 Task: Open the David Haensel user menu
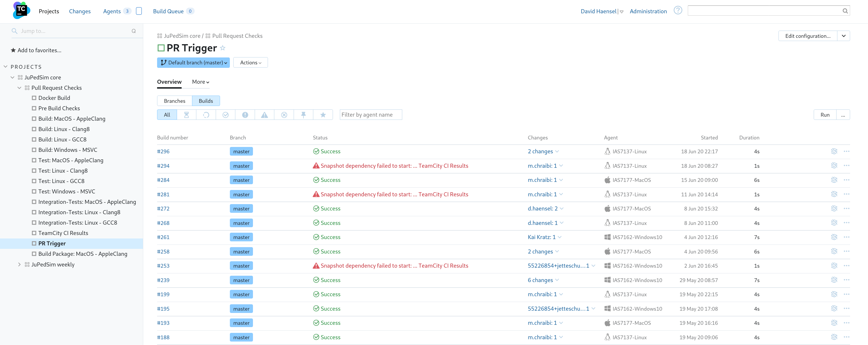(x=602, y=12)
